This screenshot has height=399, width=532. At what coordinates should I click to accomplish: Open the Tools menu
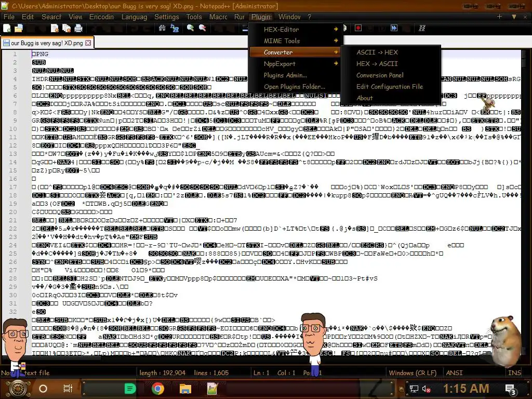pos(194,17)
